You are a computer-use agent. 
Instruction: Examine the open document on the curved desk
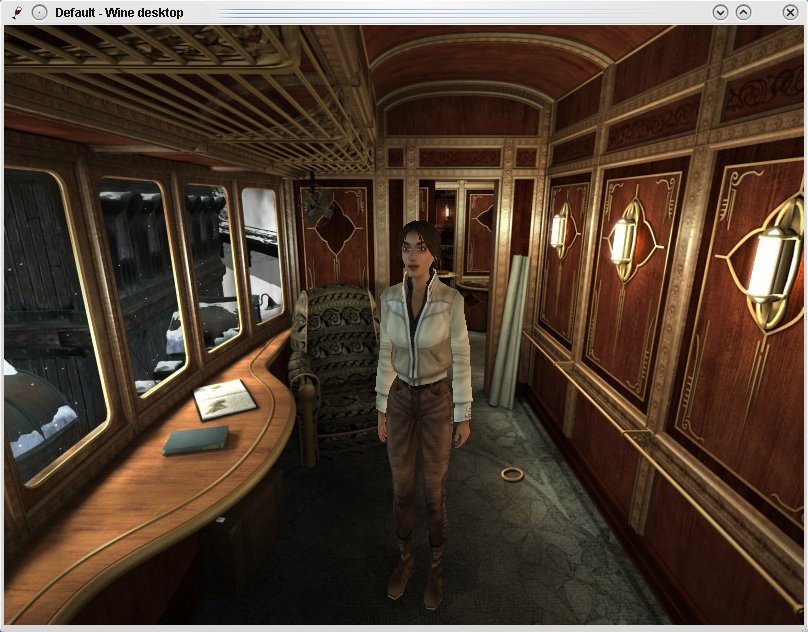[222, 400]
